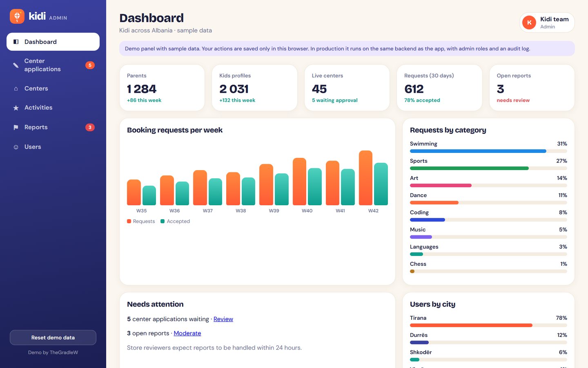Click the '78% accepted' text
Screen dimensions: 588x368
(422, 100)
